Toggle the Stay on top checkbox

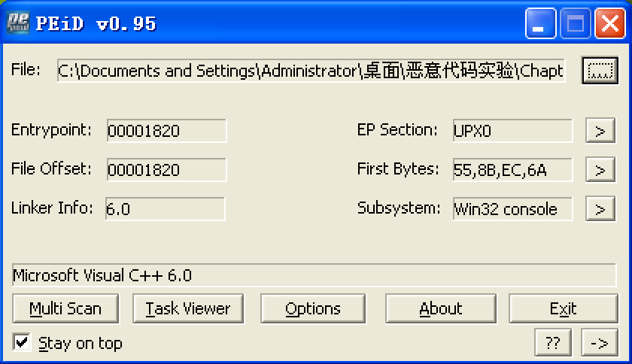click(21, 343)
